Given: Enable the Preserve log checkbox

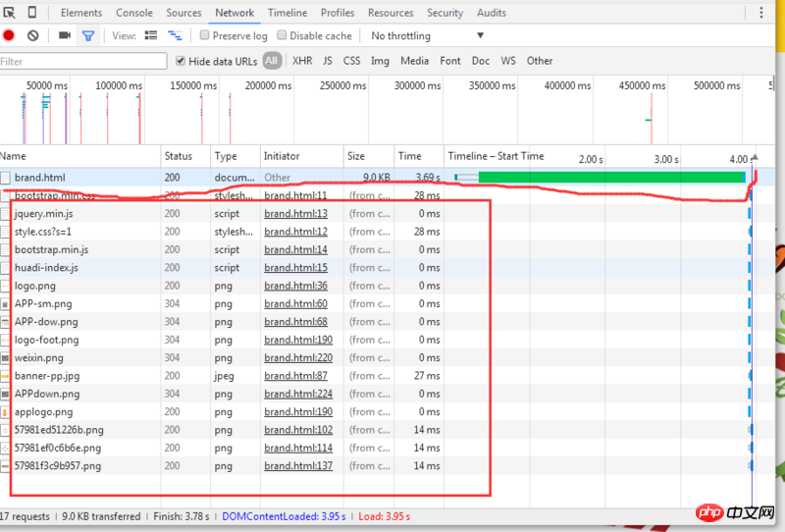Looking at the screenshot, I should click(x=204, y=35).
